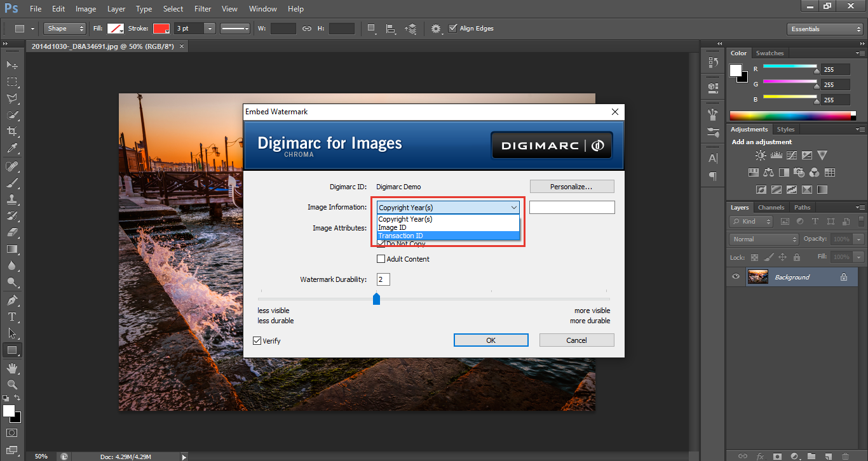Open the Color panel flyout menu
The image size is (868, 461).
click(860, 53)
